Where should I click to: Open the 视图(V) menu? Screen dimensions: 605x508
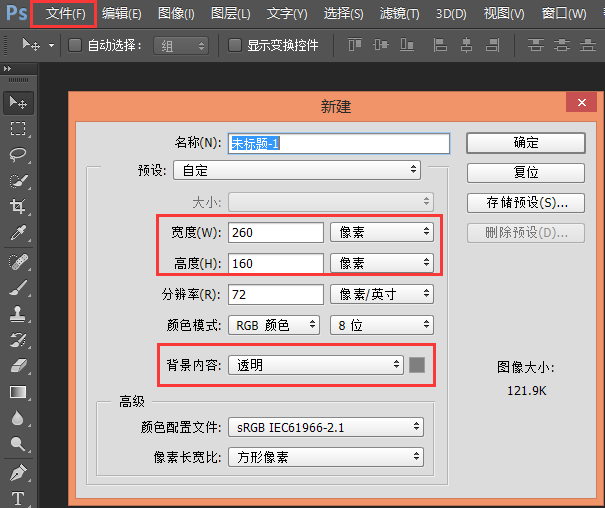tap(504, 14)
